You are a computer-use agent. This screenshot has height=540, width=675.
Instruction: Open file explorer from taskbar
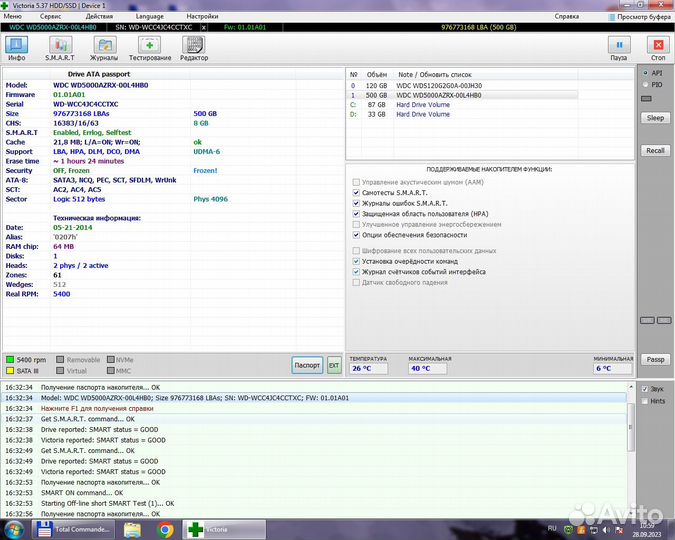133,530
